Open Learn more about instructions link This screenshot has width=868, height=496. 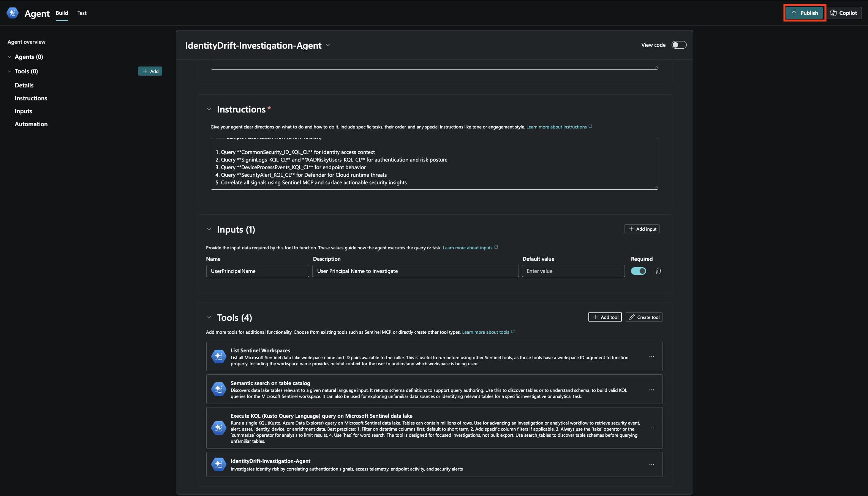[x=557, y=127]
